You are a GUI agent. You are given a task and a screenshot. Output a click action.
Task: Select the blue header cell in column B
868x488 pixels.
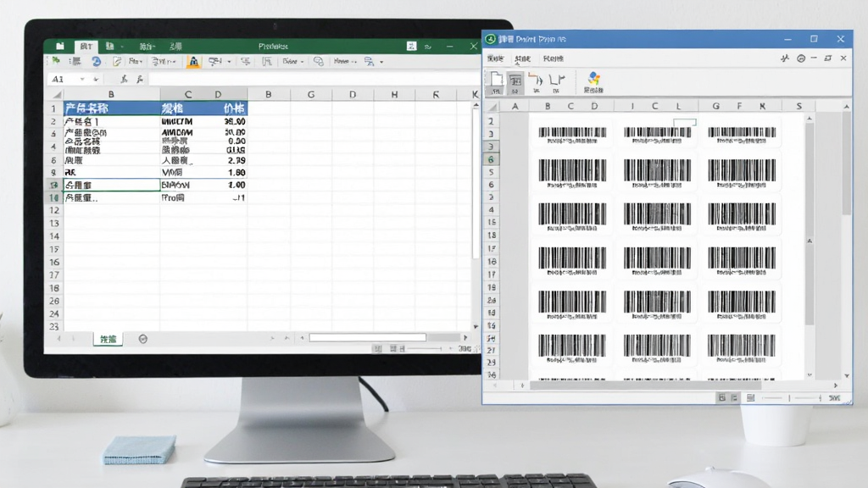[112, 108]
